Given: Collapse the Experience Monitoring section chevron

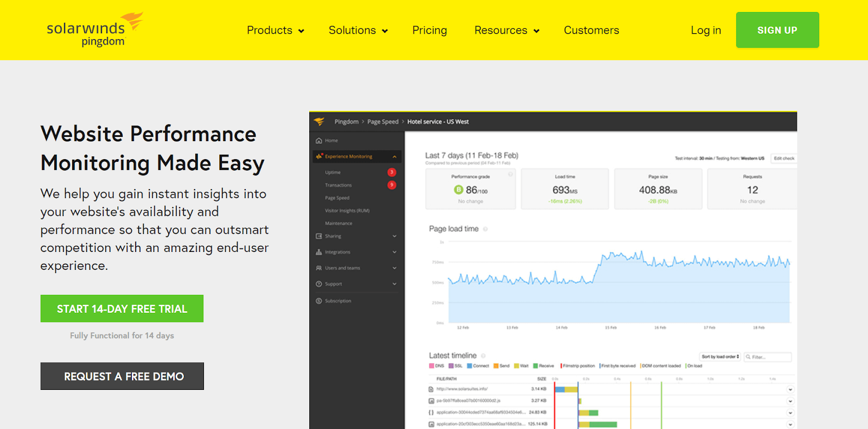Looking at the screenshot, I should (394, 156).
